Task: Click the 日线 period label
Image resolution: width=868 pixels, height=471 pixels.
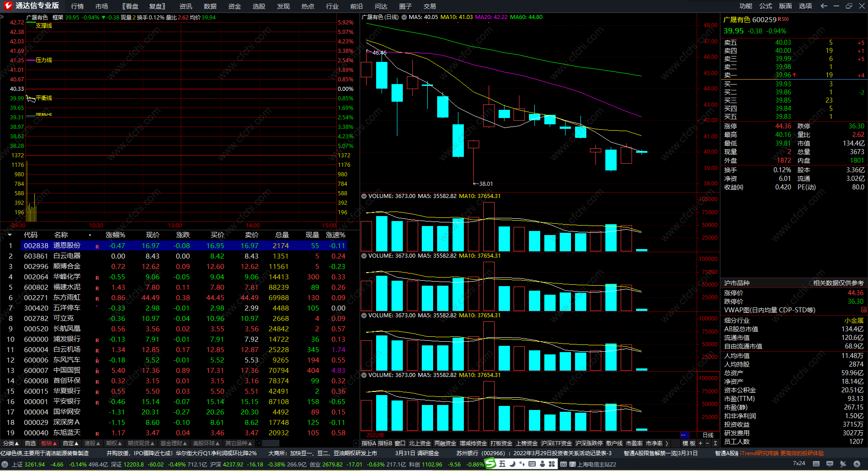Action: [708, 435]
